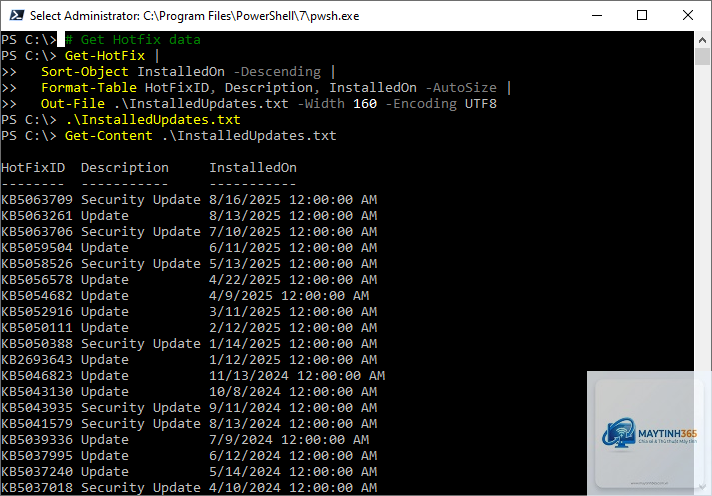Viewport: 712px width, 496px height.
Task: Click the '# Get Hotfix data' comment
Action: (133, 40)
